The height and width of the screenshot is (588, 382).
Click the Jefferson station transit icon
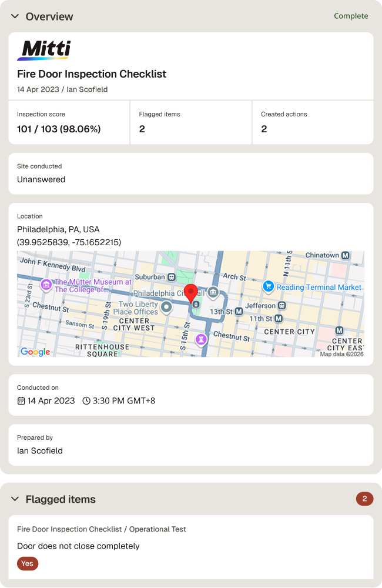[x=282, y=306]
